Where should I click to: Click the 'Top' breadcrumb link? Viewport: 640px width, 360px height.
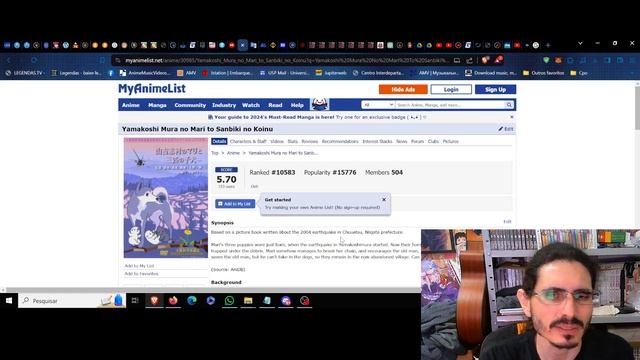tap(215, 153)
